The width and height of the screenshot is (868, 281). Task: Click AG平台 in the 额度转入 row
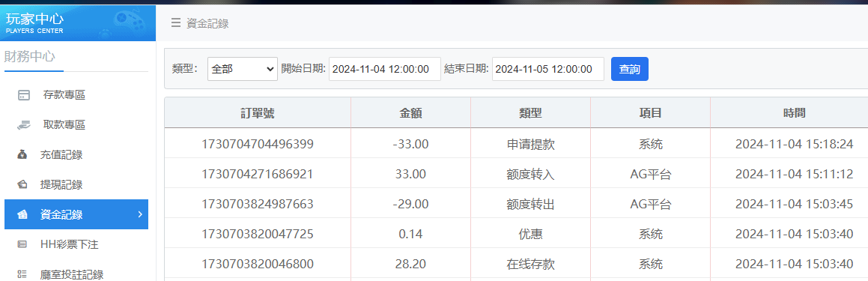[651, 174]
